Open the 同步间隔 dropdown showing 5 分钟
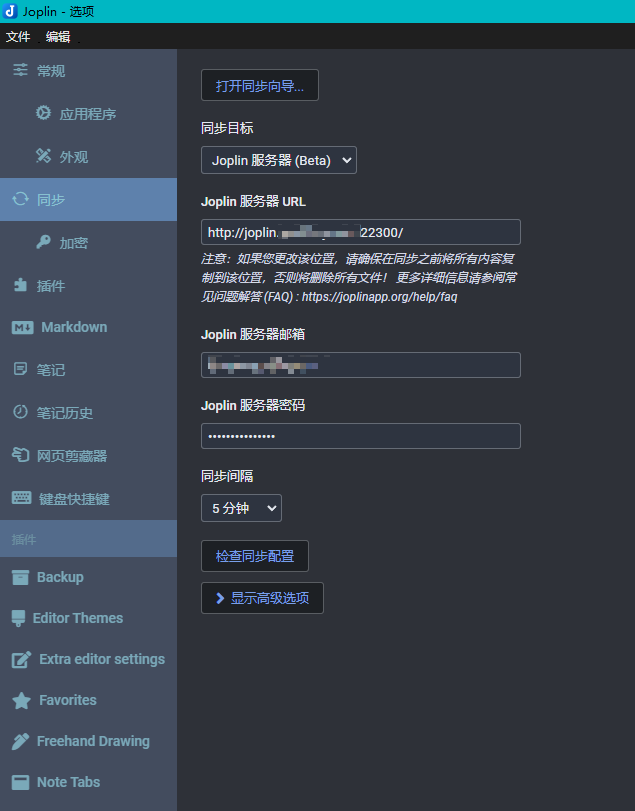 (x=241, y=508)
